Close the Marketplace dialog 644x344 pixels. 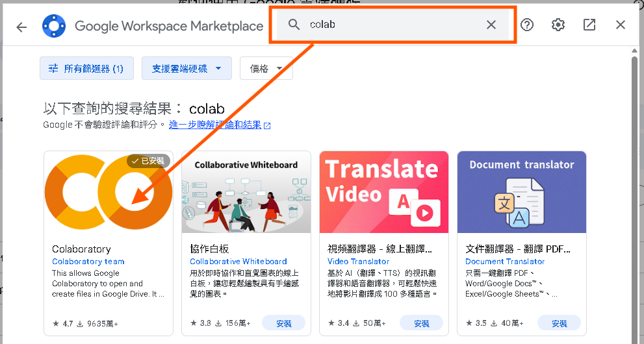click(621, 25)
